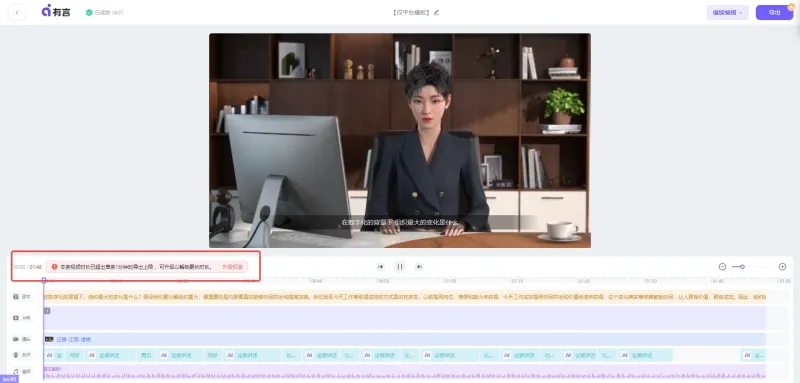Click the 01:00 mark on the timeline ruler
This screenshot has width=800, height=383.
(450, 281)
